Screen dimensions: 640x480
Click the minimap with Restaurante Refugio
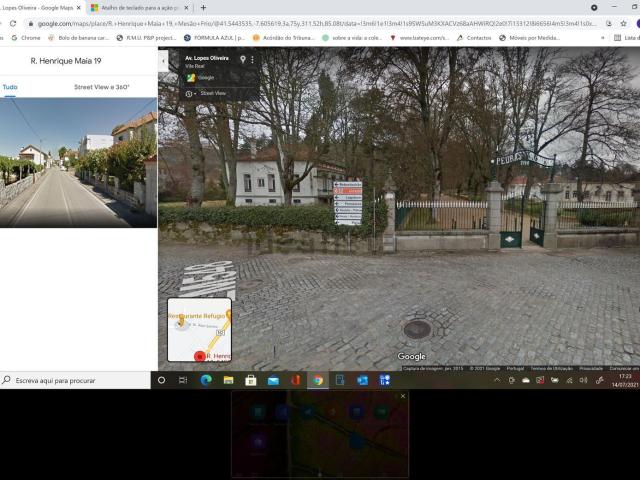click(200, 329)
